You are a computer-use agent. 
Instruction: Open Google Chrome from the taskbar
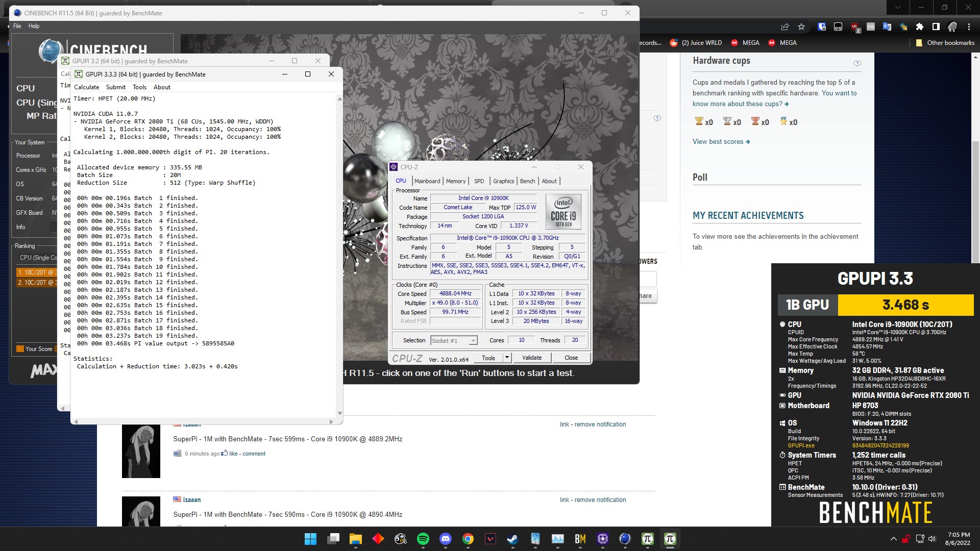tap(468, 539)
